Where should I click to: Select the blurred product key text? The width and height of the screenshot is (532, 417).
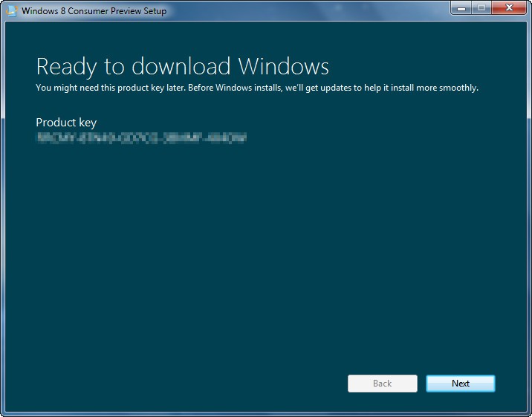click(141, 138)
